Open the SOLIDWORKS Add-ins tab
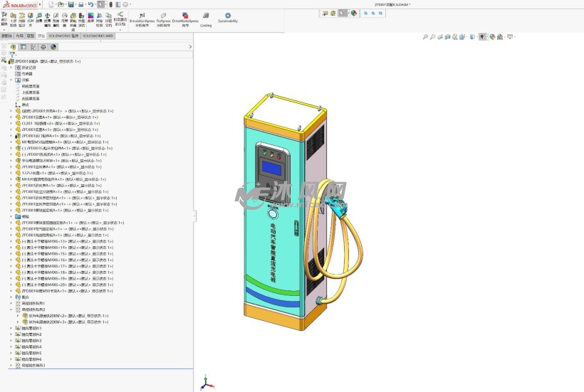Viewport: 584px width, 392px height. [64, 35]
